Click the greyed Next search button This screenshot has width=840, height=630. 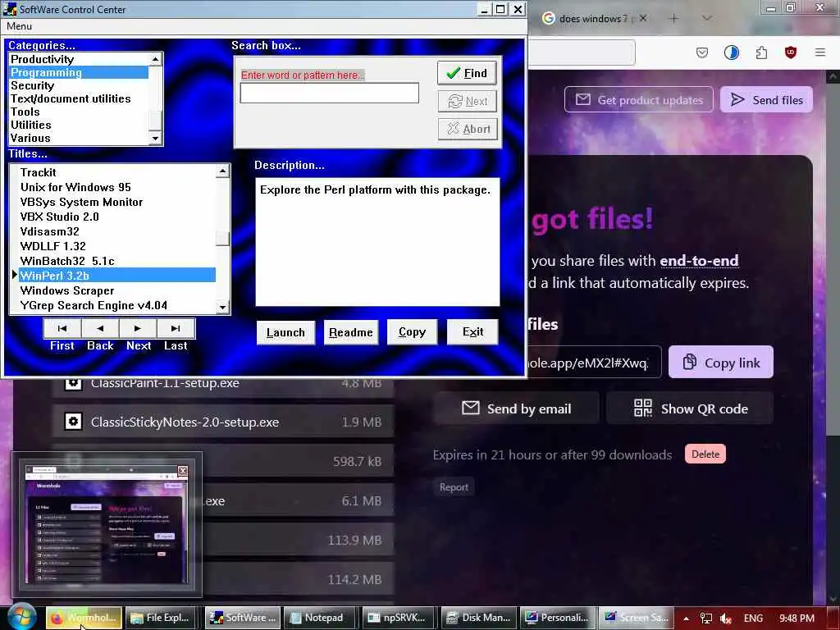point(468,101)
